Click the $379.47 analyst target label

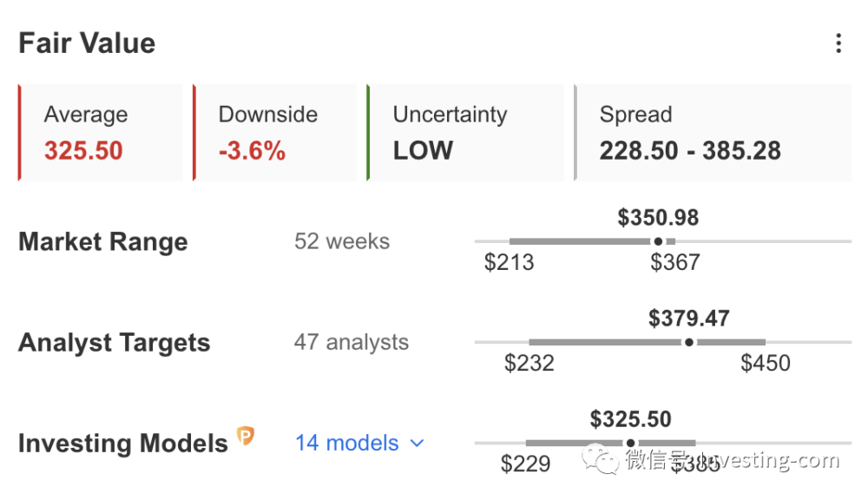[x=689, y=318]
